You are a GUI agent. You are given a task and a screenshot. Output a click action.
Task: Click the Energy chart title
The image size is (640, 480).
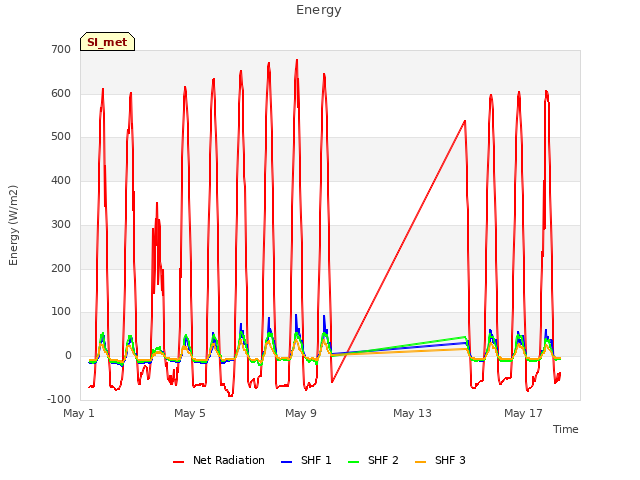[x=319, y=10]
